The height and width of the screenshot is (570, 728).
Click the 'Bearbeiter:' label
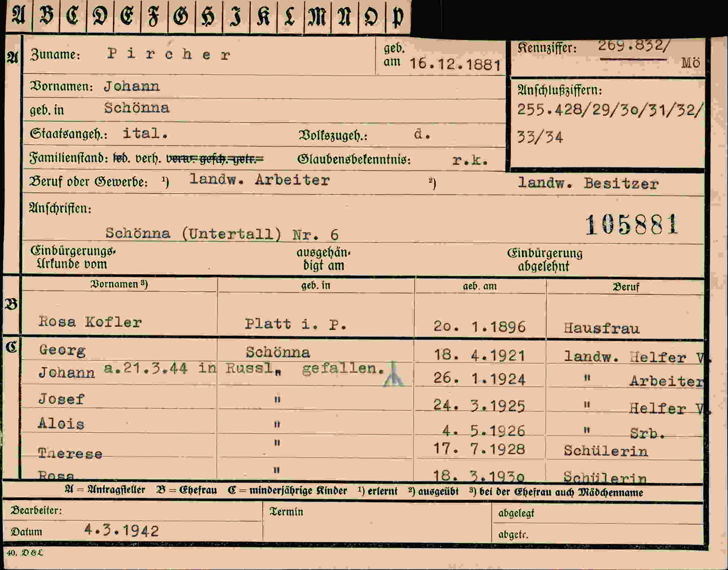point(36,510)
